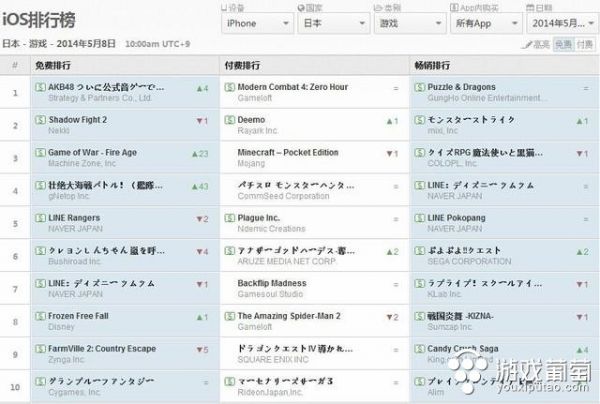Viewport: 600px width, 404px height.
Task: Click the 付费排行 column header
Action: [242, 65]
